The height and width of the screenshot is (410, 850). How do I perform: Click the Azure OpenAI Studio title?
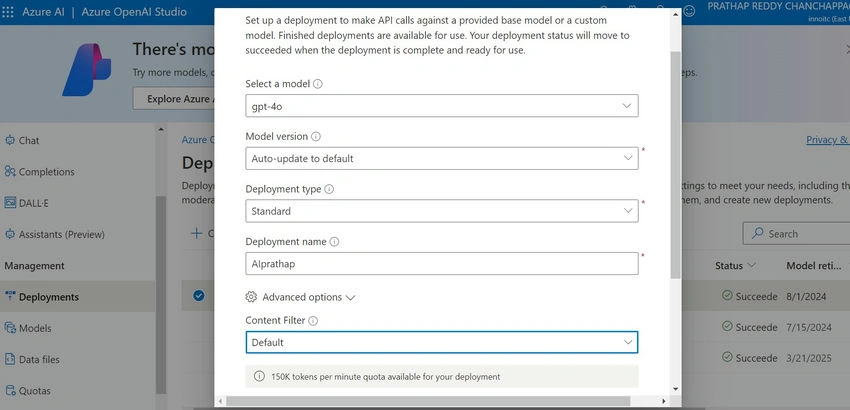pos(134,11)
